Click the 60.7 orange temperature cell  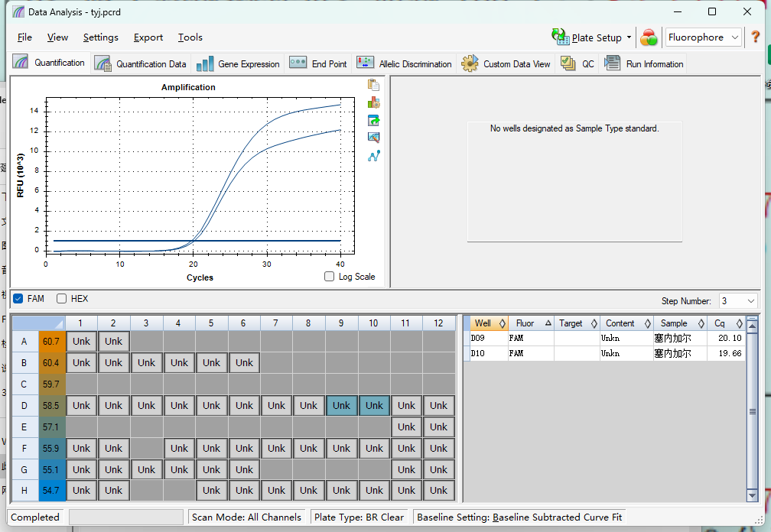[x=51, y=342]
